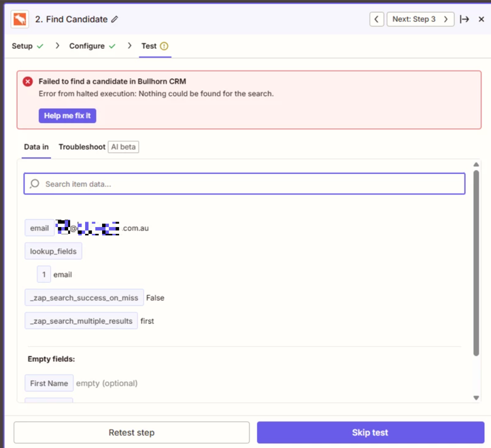Click the lookup_fields data label
Image resolution: width=491 pixels, height=448 pixels.
(53, 252)
